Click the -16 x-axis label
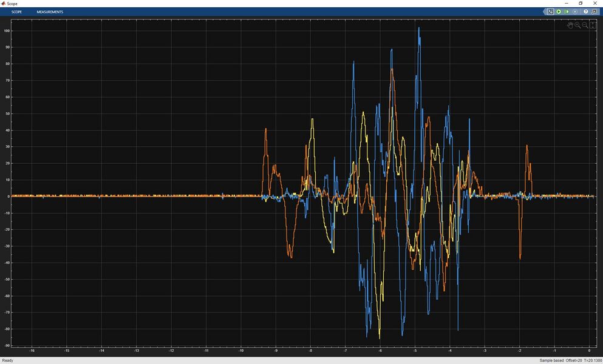603x364 pixels. click(x=32, y=351)
